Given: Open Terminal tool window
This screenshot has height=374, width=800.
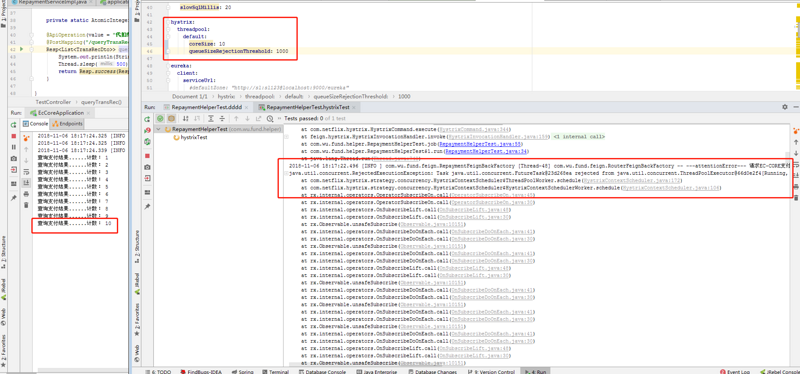Looking at the screenshot, I should click(x=275, y=372).
